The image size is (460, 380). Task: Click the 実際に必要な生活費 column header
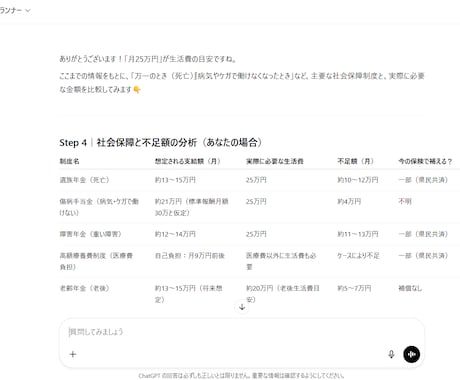coord(275,161)
